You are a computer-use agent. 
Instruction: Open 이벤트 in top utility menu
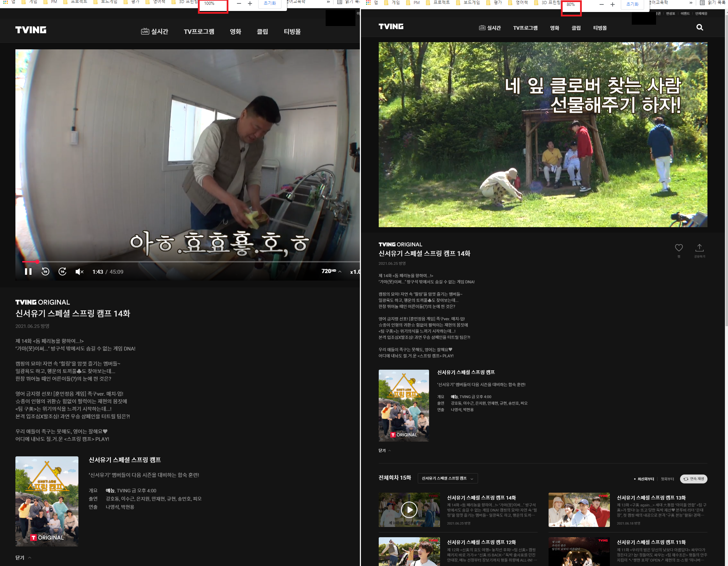685,14
